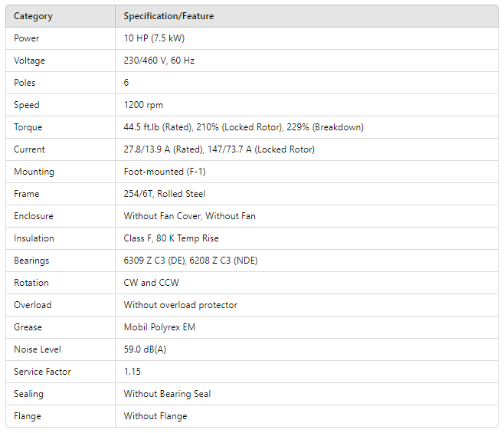
Task: Select the 254/6T, Rolled Steel value
Action: tap(165, 194)
